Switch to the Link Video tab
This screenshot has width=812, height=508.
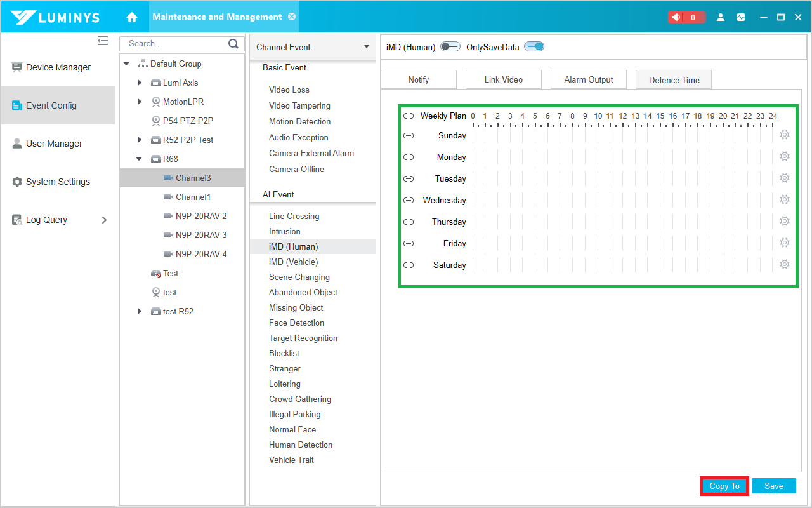click(x=504, y=79)
